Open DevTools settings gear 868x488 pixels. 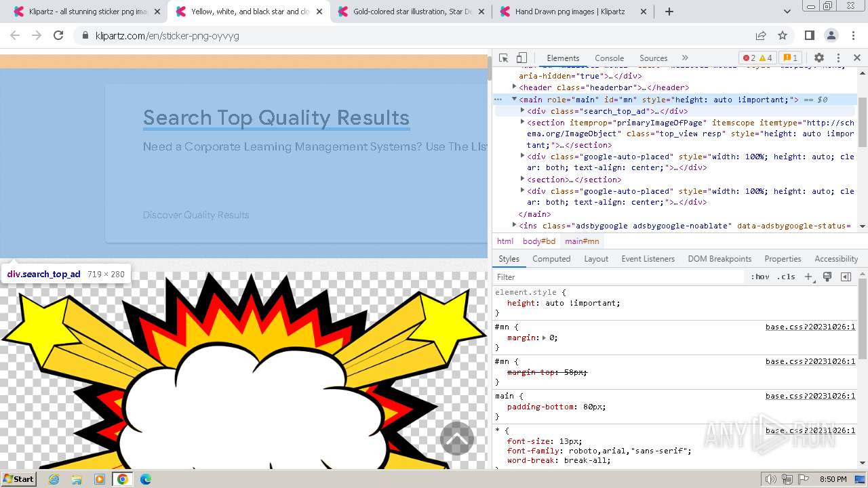(x=819, y=58)
